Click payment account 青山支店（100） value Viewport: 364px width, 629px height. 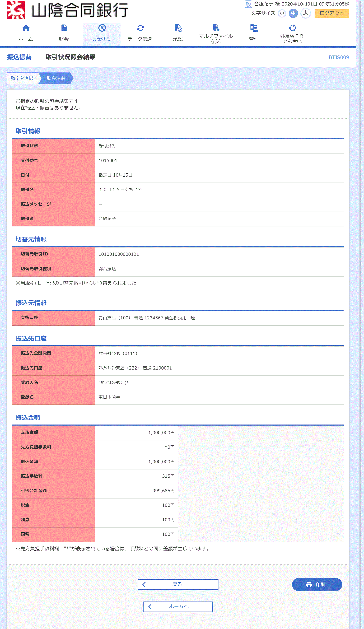point(147,318)
